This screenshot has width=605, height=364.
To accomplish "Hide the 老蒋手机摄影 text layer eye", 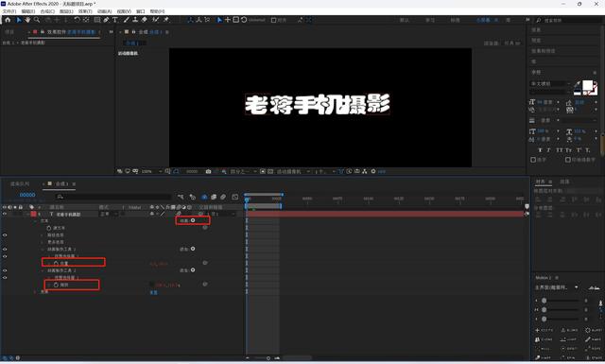I will pos(5,214).
